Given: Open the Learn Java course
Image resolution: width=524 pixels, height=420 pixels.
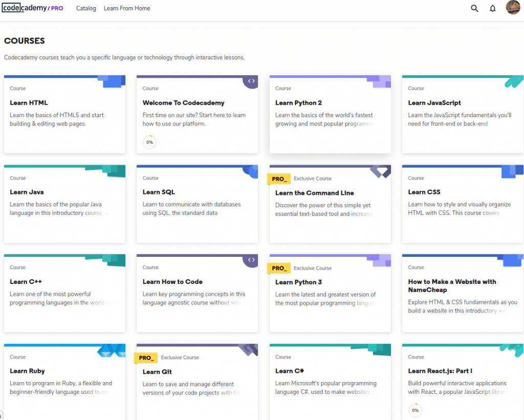Looking at the screenshot, I should (65, 204).
